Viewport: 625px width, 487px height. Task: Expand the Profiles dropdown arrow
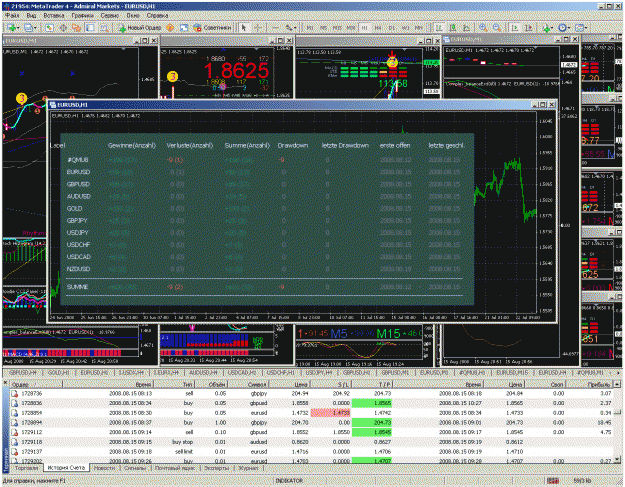[35, 27]
